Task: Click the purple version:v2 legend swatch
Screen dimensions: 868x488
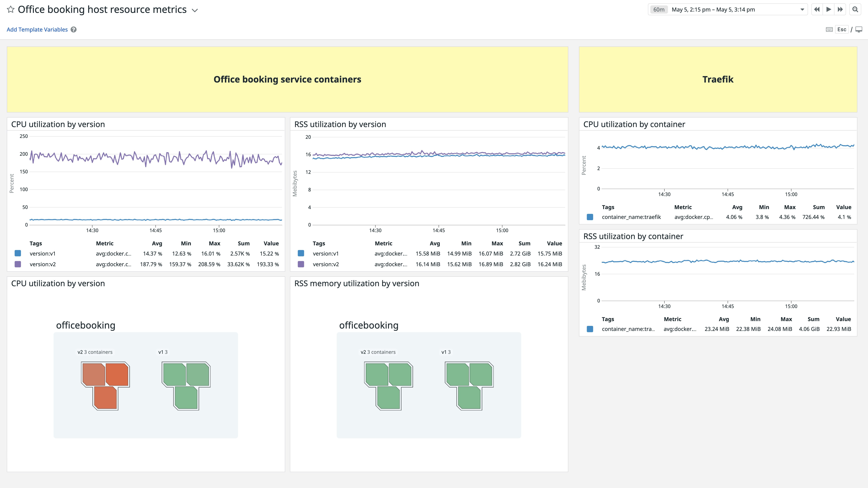Action: 18,264
